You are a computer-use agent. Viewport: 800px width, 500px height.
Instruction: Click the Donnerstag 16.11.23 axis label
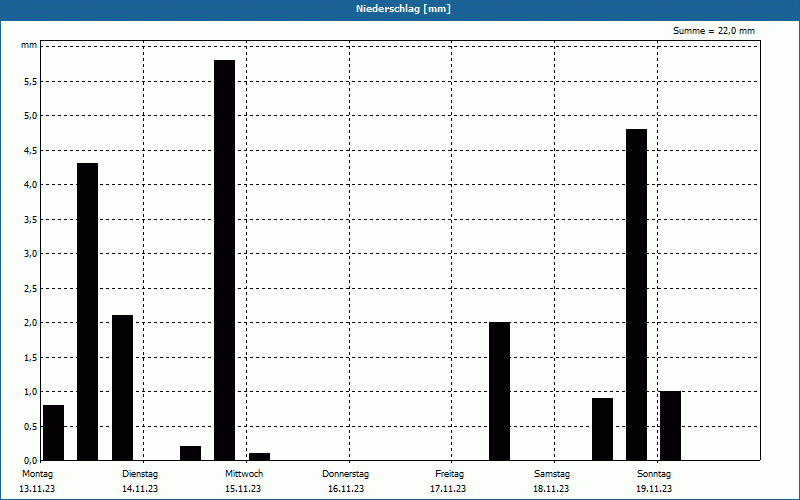coord(345,481)
